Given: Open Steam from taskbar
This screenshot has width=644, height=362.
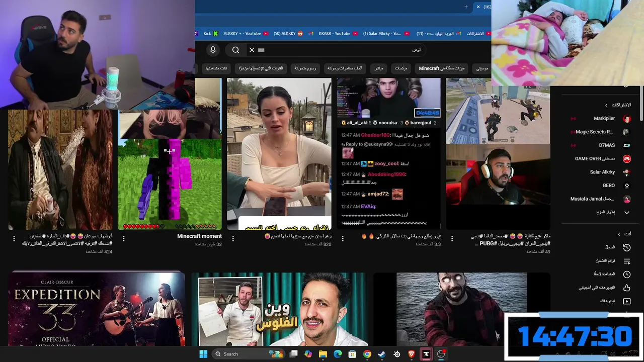Looking at the screenshot, I should tap(382, 354).
